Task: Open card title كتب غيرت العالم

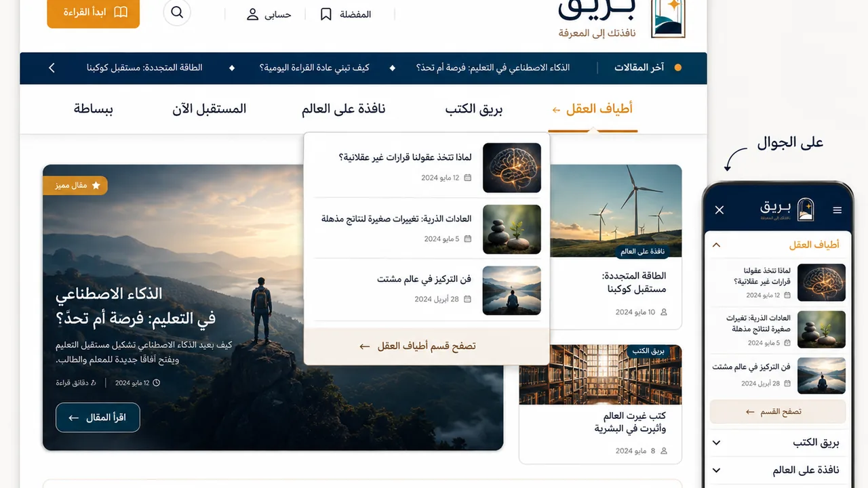Action: 631,422
